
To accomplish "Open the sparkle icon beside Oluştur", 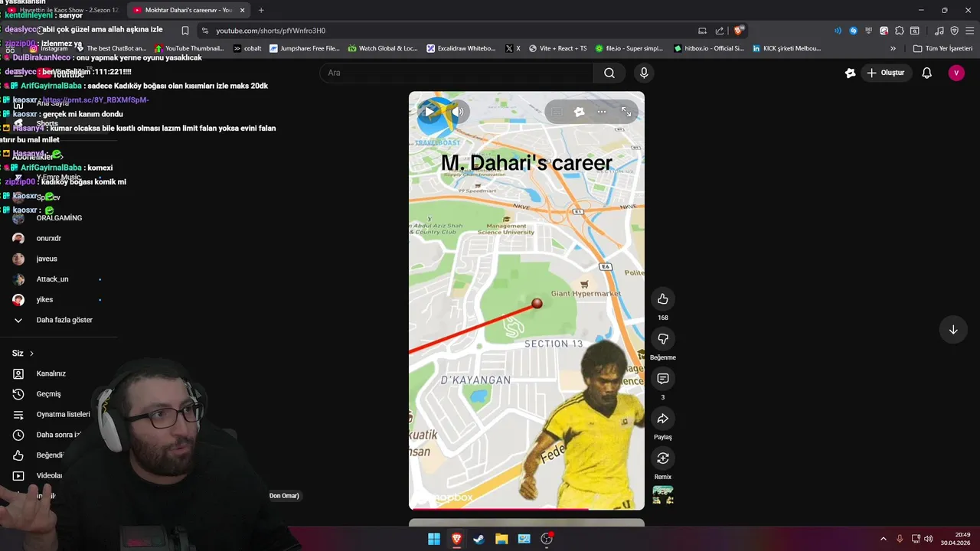I will pyautogui.click(x=850, y=73).
